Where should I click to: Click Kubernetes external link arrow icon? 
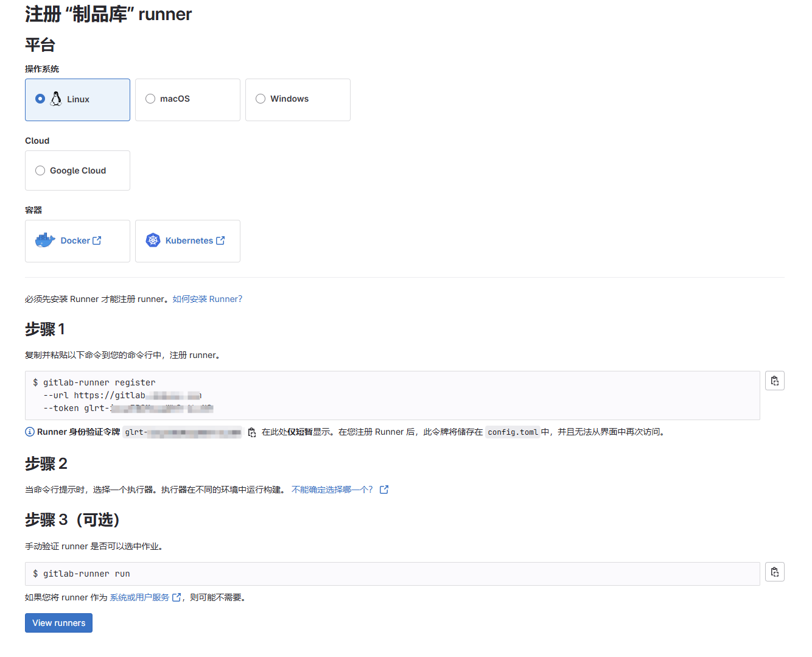pos(220,241)
